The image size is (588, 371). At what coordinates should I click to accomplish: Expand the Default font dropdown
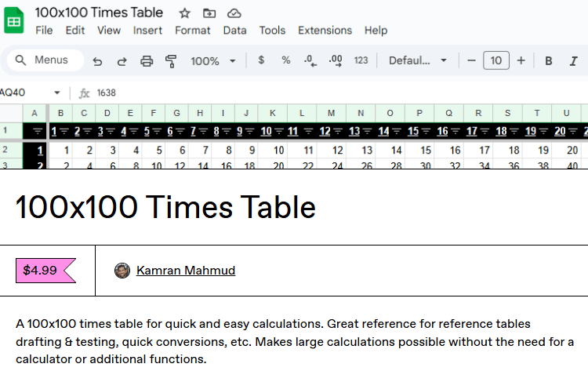pyautogui.click(x=418, y=60)
